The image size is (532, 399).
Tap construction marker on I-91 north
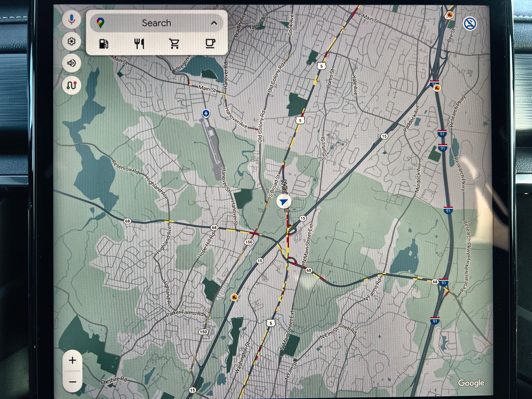point(437,88)
